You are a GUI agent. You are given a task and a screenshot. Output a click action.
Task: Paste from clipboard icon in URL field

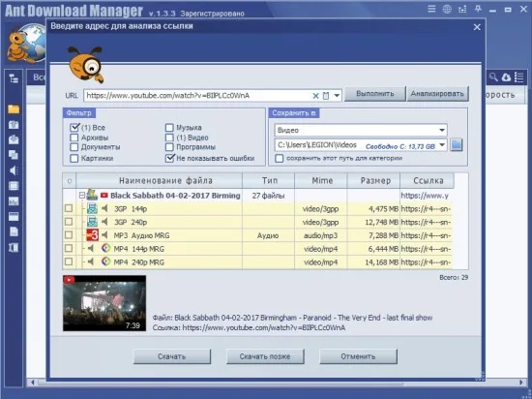pyautogui.click(x=326, y=96)
